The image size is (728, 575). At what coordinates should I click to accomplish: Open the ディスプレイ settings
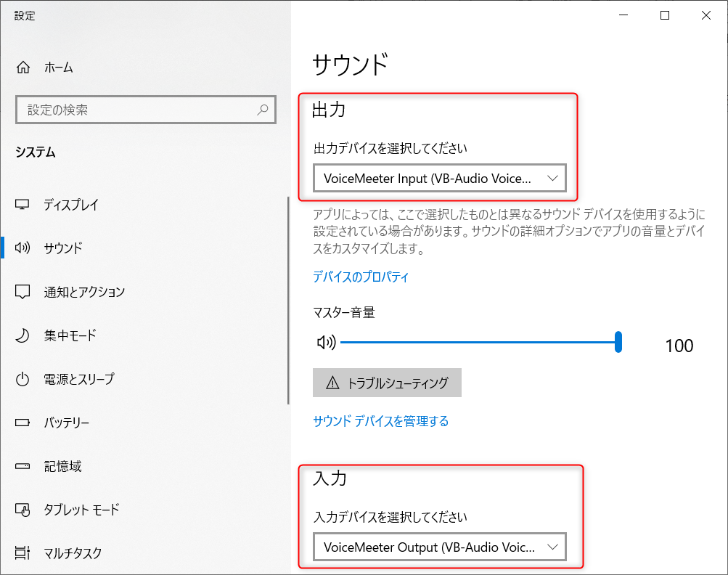71,204
